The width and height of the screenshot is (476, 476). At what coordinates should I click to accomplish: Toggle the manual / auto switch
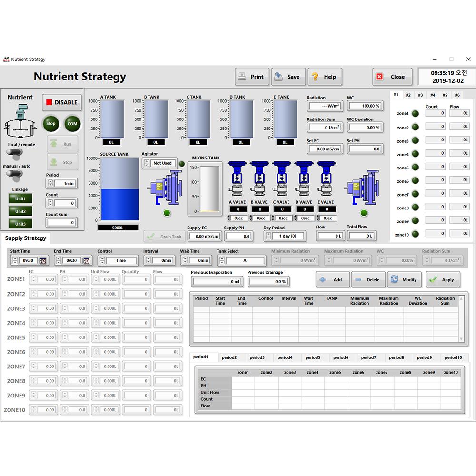pos(14,174)
